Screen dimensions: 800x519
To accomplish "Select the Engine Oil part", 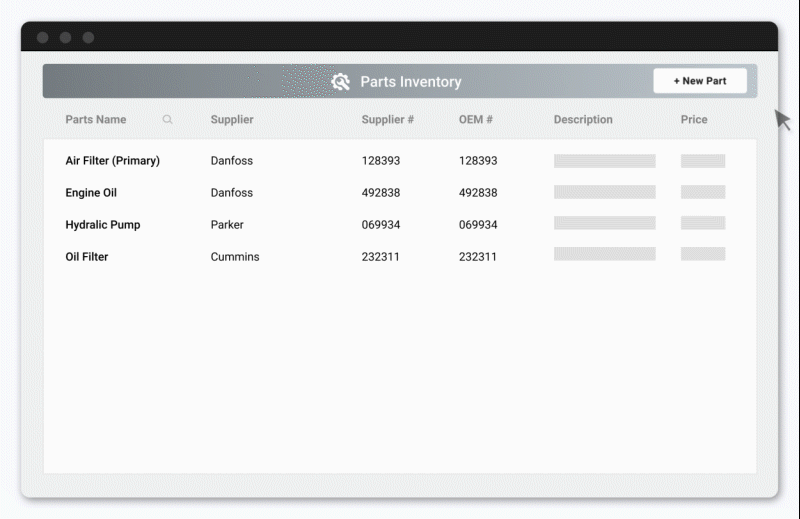I will pos(91,193).
